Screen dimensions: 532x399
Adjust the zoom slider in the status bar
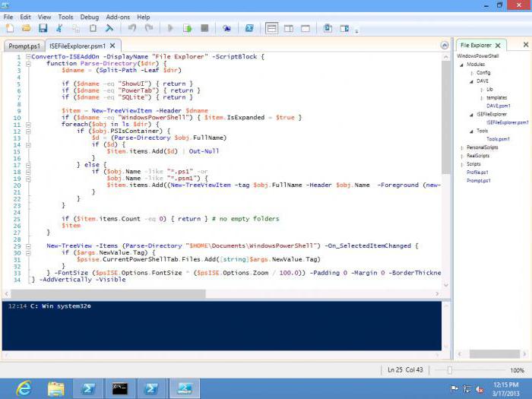point(450,370)
